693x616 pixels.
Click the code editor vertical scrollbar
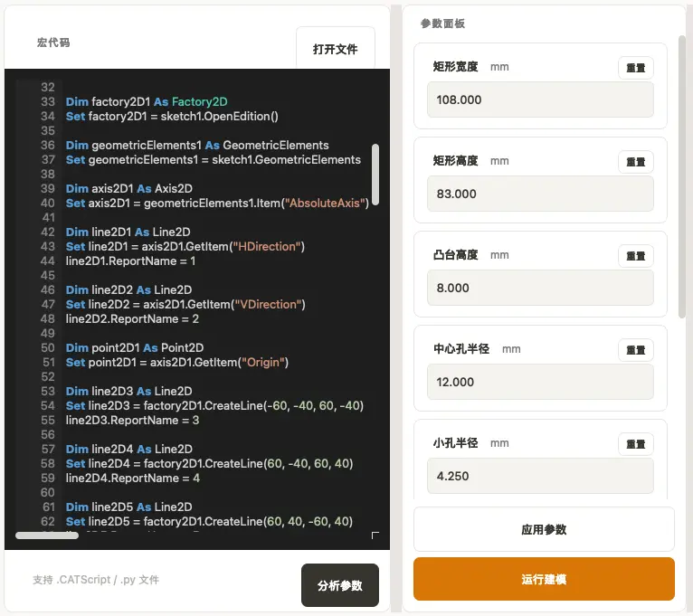375,175
